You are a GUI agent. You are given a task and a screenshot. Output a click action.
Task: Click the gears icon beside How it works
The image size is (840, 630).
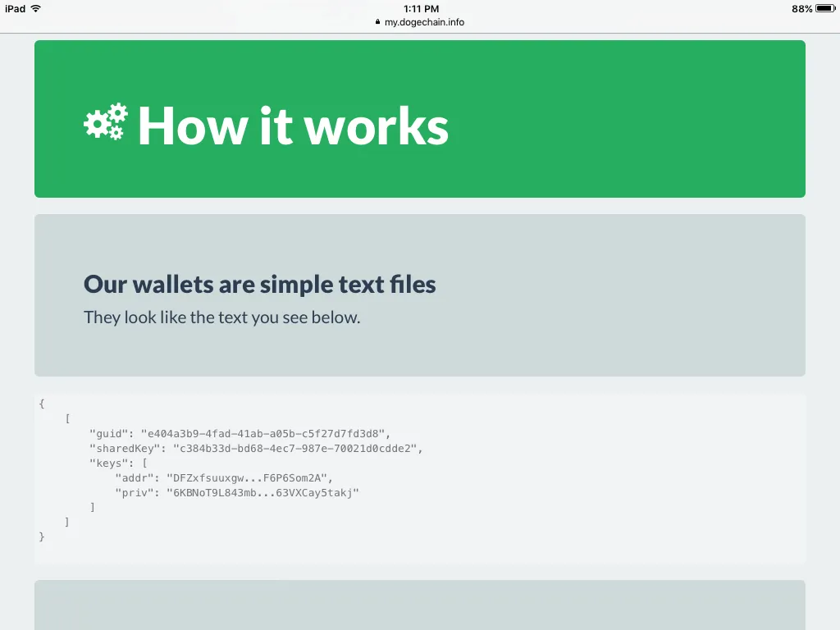coord(106,121)
